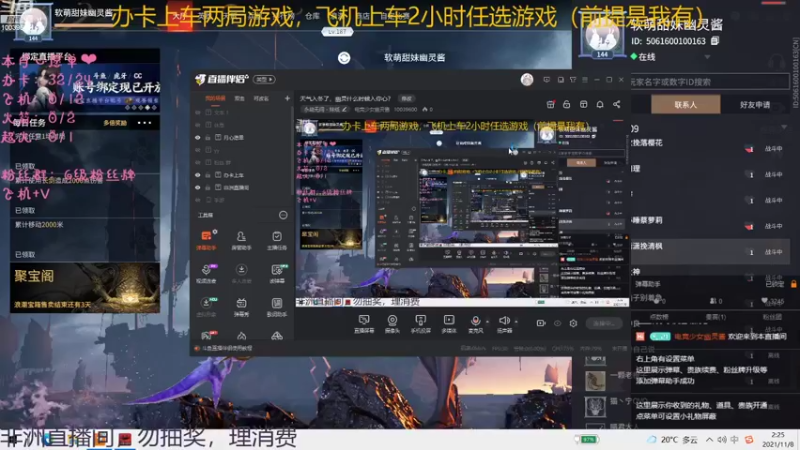Add a new scene with the plus icon

pyautogui.click(x=287, y=98)
